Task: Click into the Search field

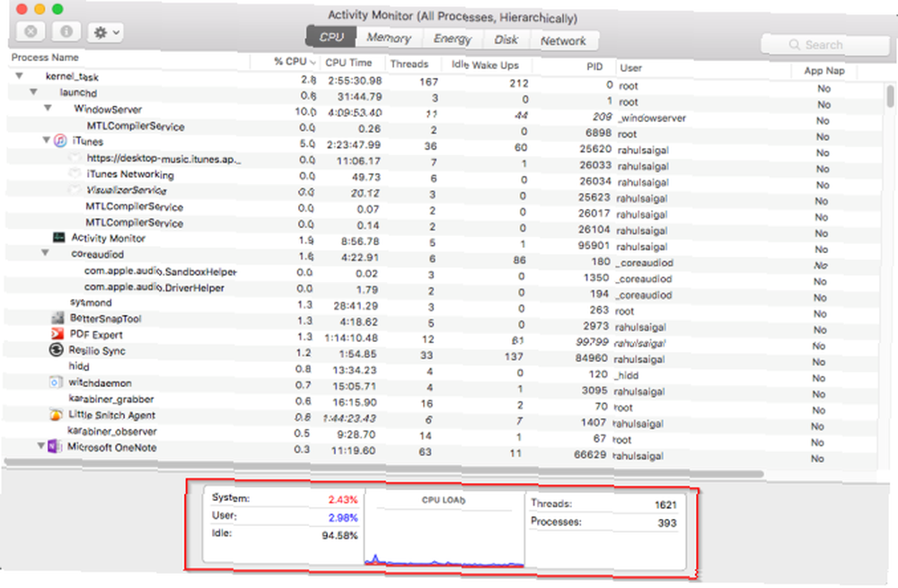Action: coord(824,45)
